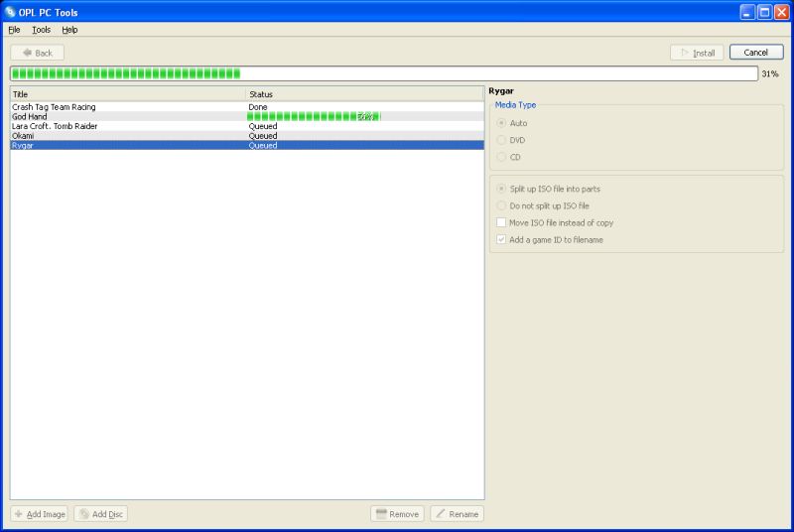This screenshot has height=532, width=794.
Task: Cancel the installation
Action: click(756, 53)
